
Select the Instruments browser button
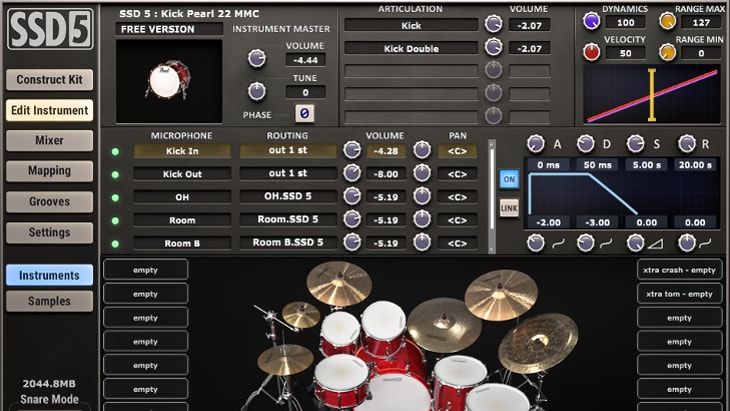pyautogui.click(x=49, y=275)
